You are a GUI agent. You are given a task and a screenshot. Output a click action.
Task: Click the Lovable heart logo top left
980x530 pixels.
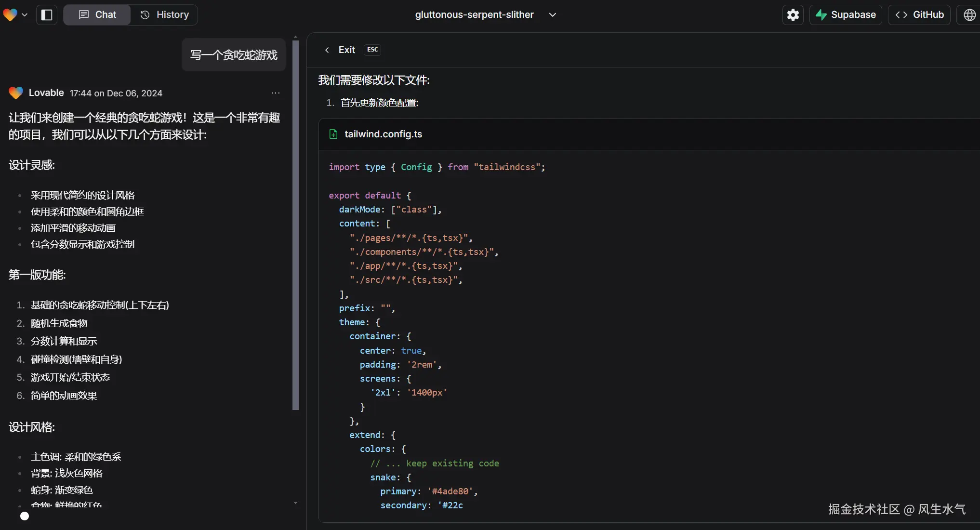[x=10, y=15]
